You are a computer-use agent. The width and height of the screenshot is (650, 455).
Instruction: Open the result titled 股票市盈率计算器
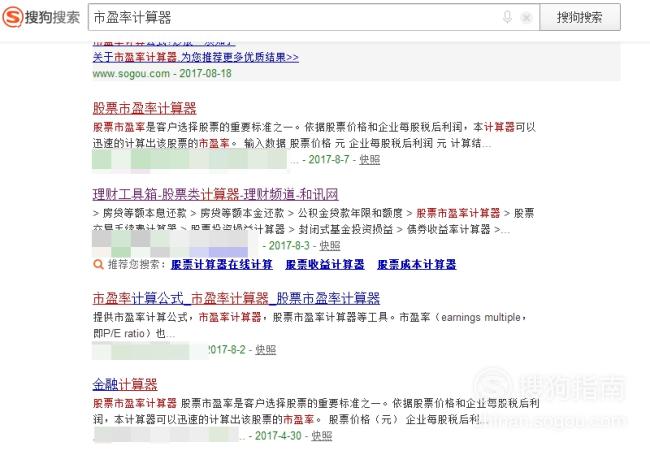pos(144,108)
